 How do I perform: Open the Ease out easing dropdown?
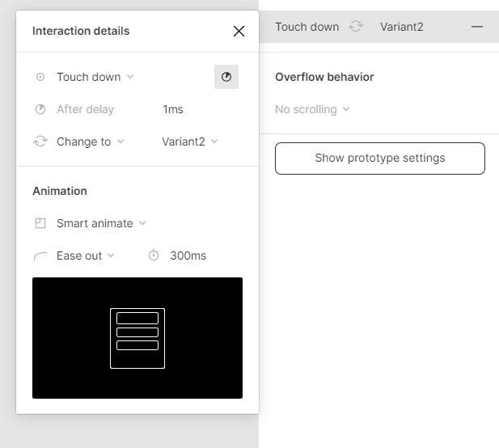[85, 256]
